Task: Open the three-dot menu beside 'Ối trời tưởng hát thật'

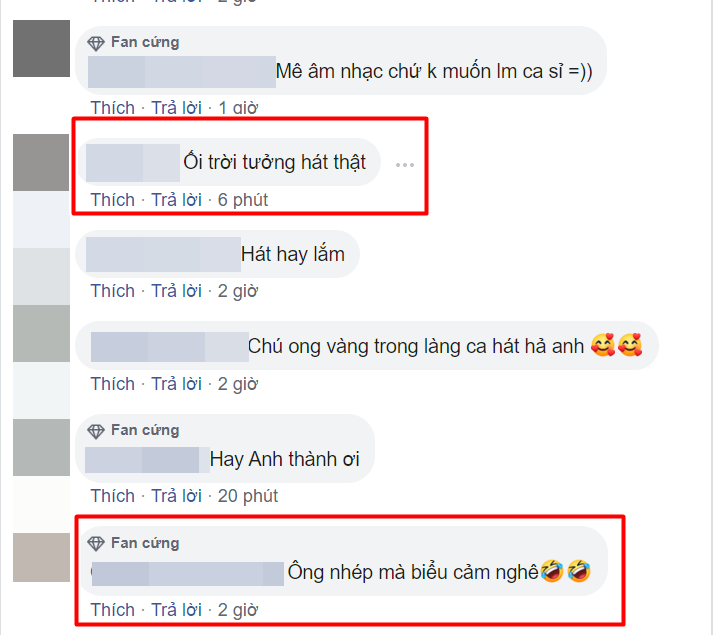Action: pyautogui.click(x=405, y=165)
